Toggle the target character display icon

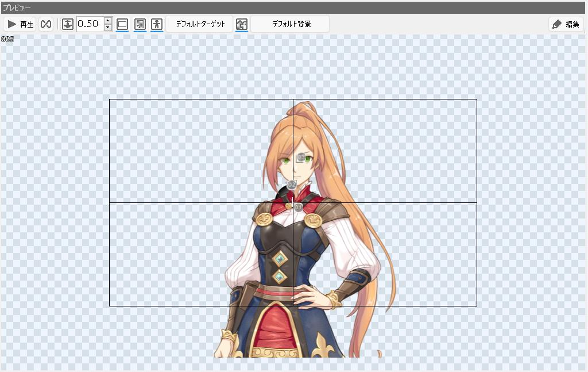click(x=157, y=24)
